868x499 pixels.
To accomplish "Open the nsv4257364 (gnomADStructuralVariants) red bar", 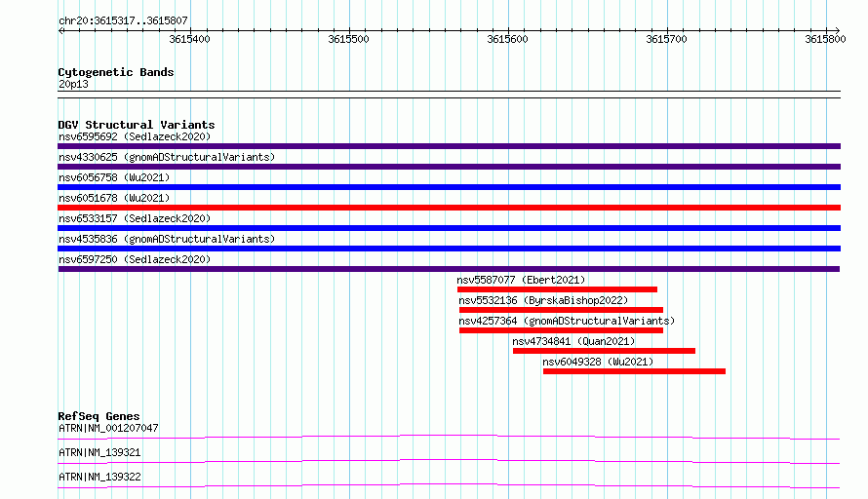I will (x=562, y=330).
